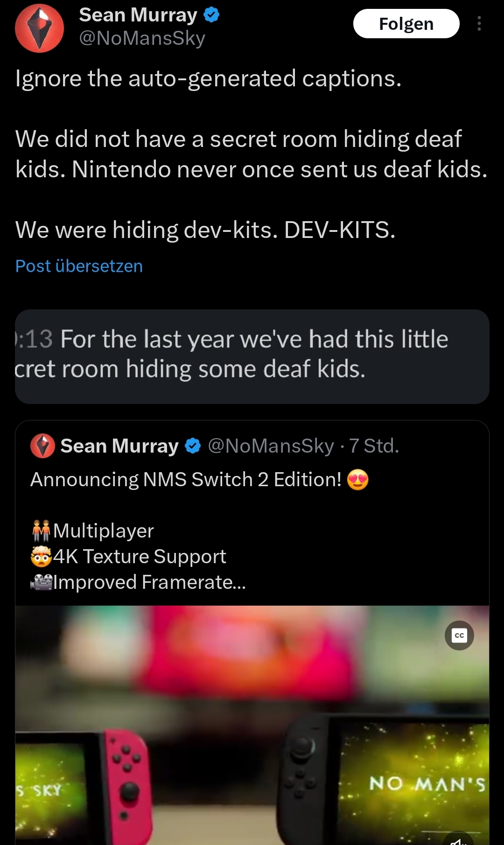Open Sean Murray's profile avatar
This screenshot has width=504, height=845.
pos(39,28)
